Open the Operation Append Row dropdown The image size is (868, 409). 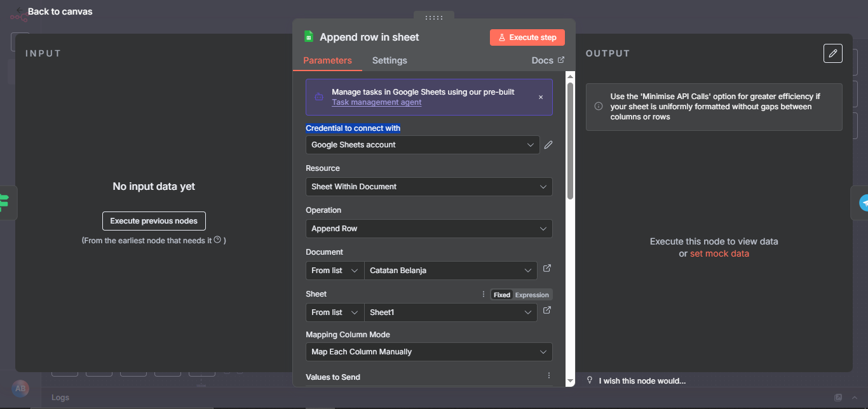(x=428, y=229)
